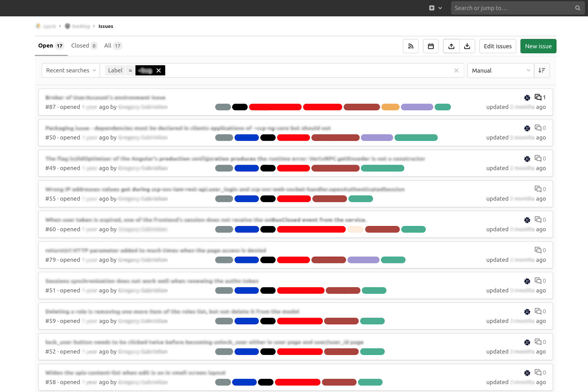Remove the active label filter
Screen dimensions: 588x392
coord(159,70)
